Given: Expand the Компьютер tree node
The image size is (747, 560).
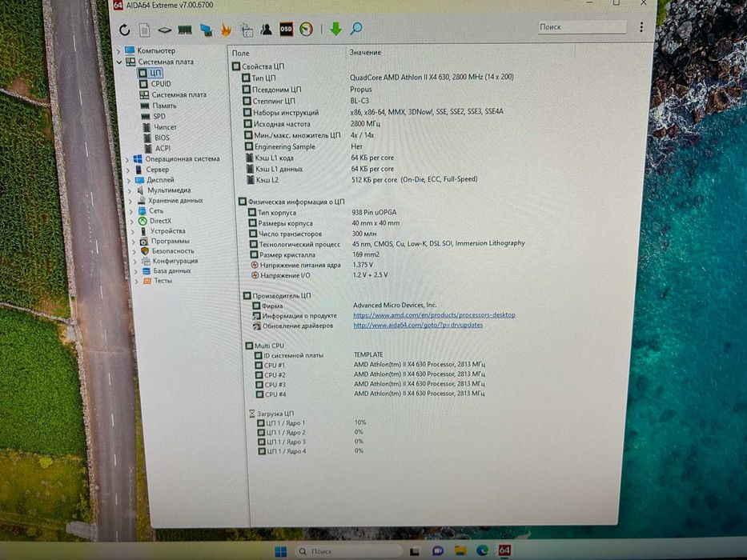Looking at the screenshot, I should click(118, 51).
